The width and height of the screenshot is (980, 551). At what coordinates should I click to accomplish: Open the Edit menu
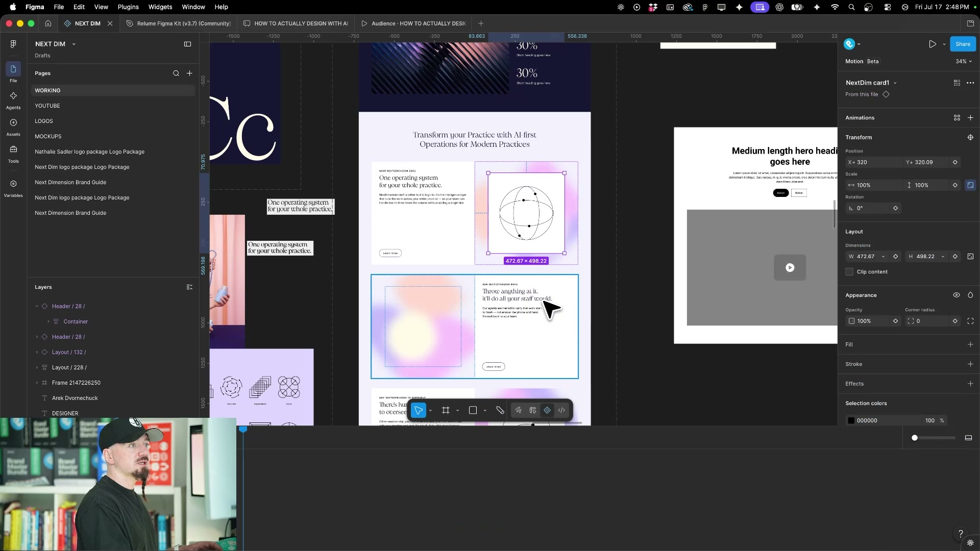tap(79, 7)
